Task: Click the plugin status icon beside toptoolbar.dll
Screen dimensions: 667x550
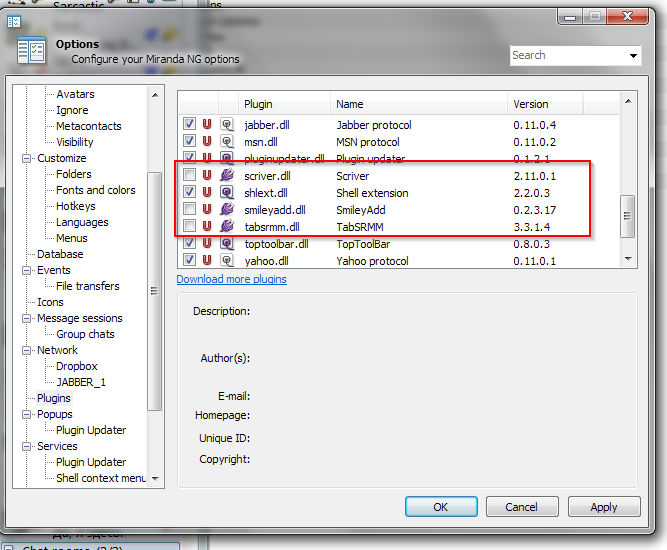Action: click(227, 243)
